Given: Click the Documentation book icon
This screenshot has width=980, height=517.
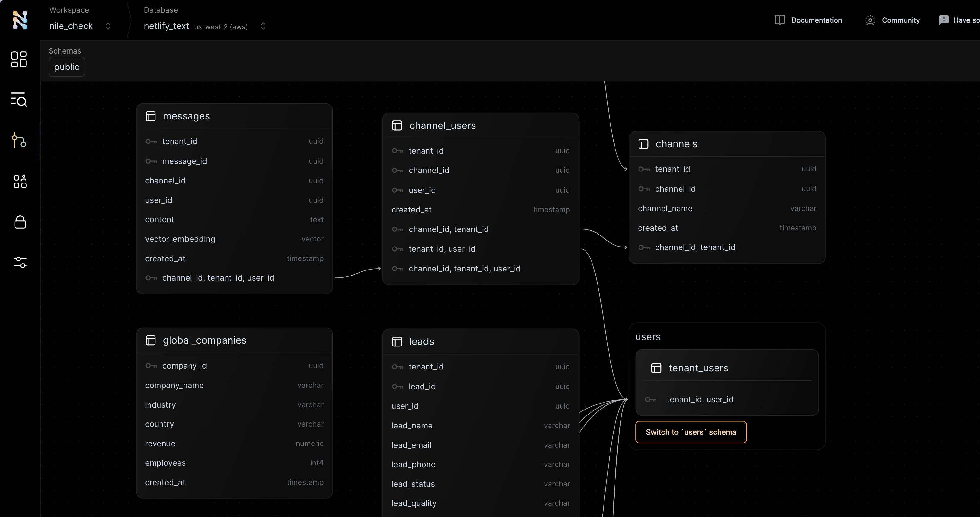Looking at the screenshot, I should (x=779, y=20).
